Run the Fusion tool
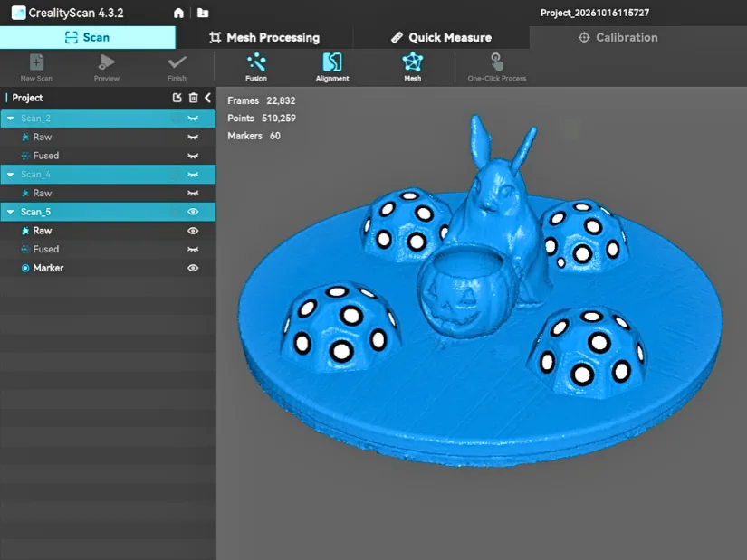Screen dimensions: 747x560 click(256, 68)
